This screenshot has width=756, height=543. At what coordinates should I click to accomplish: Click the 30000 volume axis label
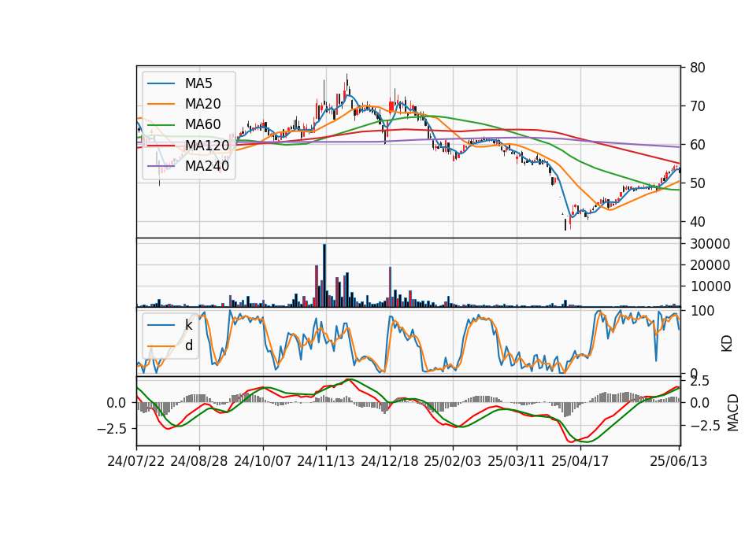pyautogui.click(x=710, y=244)
